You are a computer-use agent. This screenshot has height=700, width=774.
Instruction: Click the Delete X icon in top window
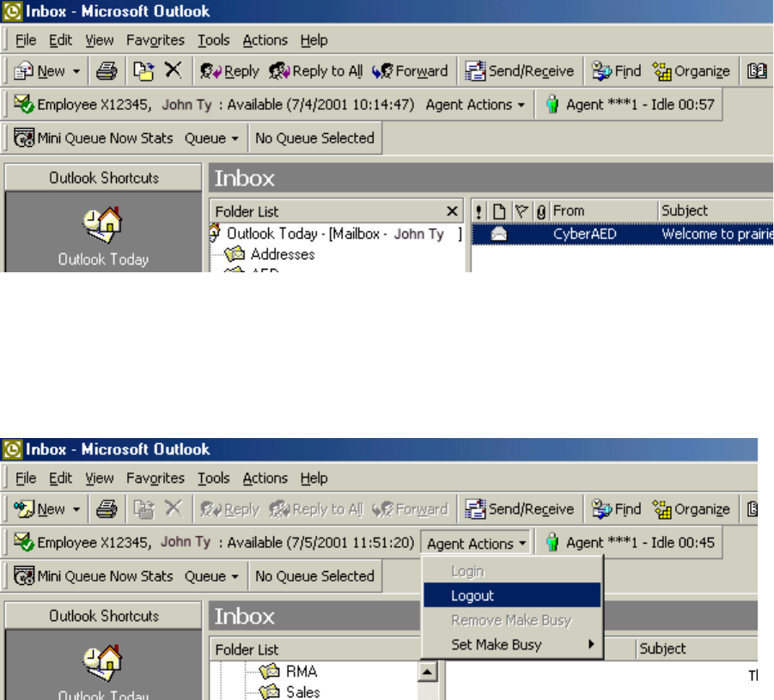[174, 70]
